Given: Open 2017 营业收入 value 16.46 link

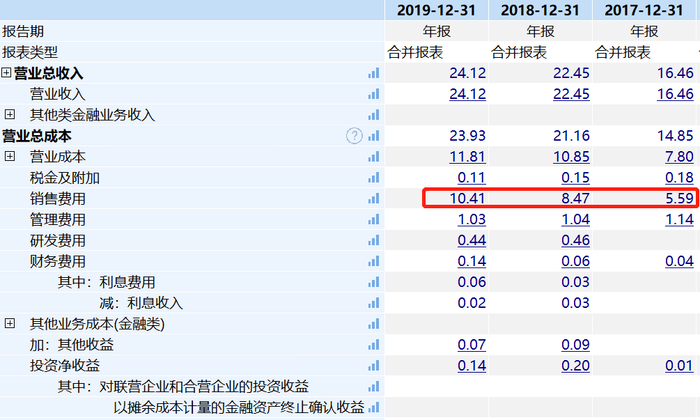Looking at the screenshot, I should pos(675,94).
